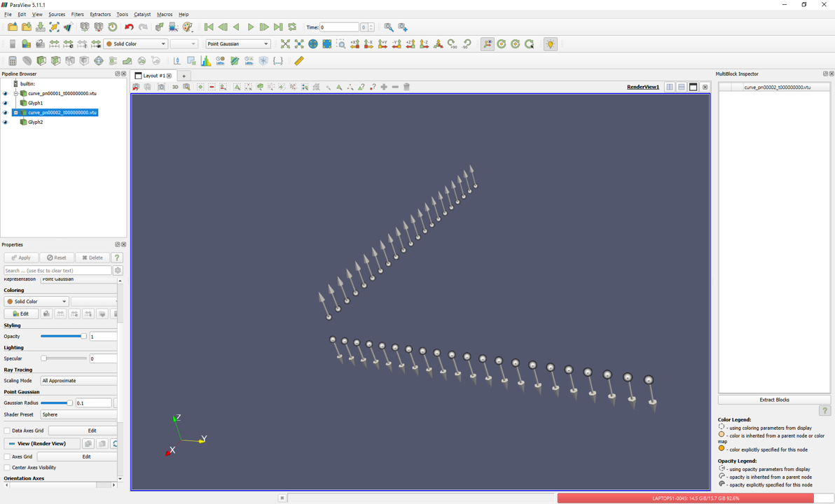Click the Coloring Edit button
The width and height of the screenshot is (835, 504).
click(x=21, y=314)
